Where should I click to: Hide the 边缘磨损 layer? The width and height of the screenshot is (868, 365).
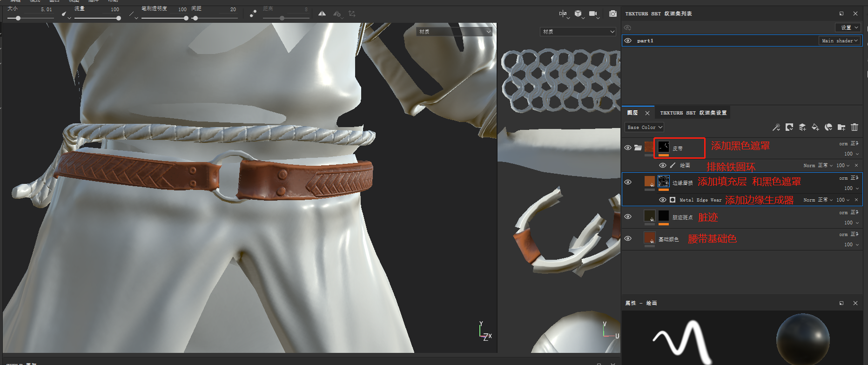[628, 182]
